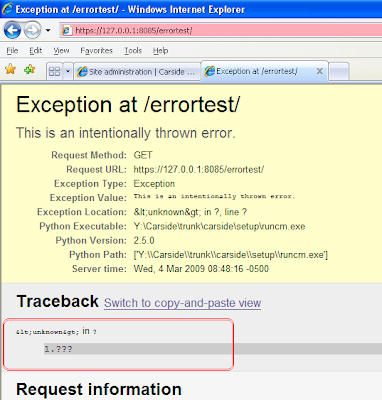The width and height of the screenshot is (382, 400).
Task: Open the recent pages dropdown arrow
Action: 48,31
